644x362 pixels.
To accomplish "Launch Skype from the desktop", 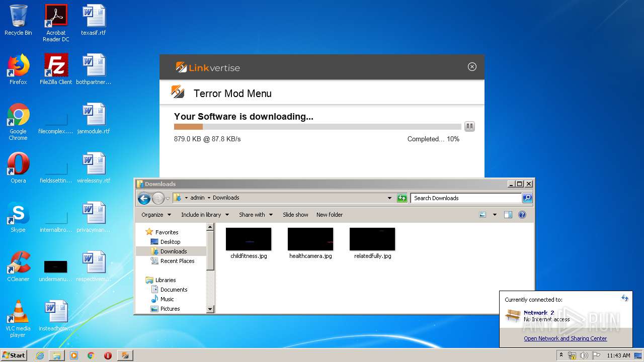I will 18,217.
